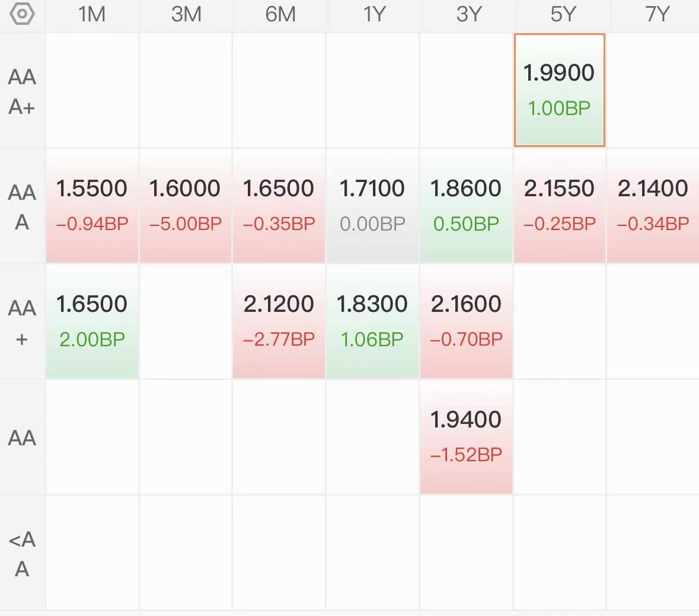Open the highlighted AAA+ 5Y cell 1.9900
The image size is (699, 616).
click(559, 90)
